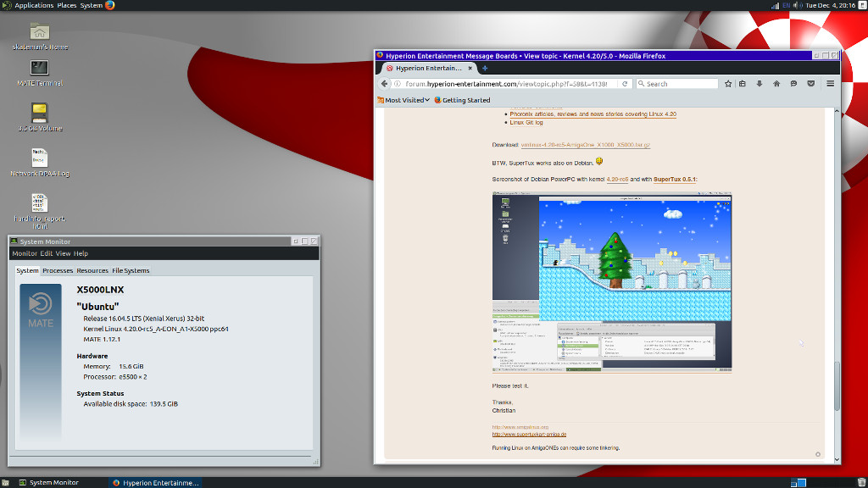The image size is (868, 488).
Task: Click the network signal icon in panel
Action: pyautogui.click(x=775, y=6)
